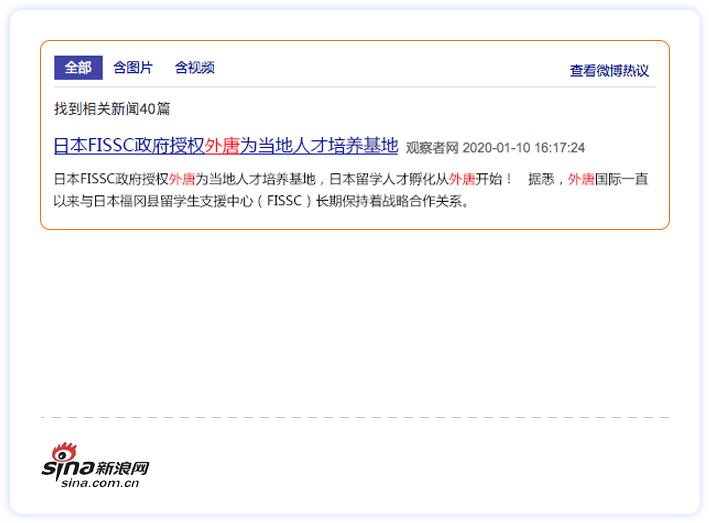The width and height of the screenshot is (709, 523).
Task: Select the 全部 tab
Action: [x=77, y=68]
